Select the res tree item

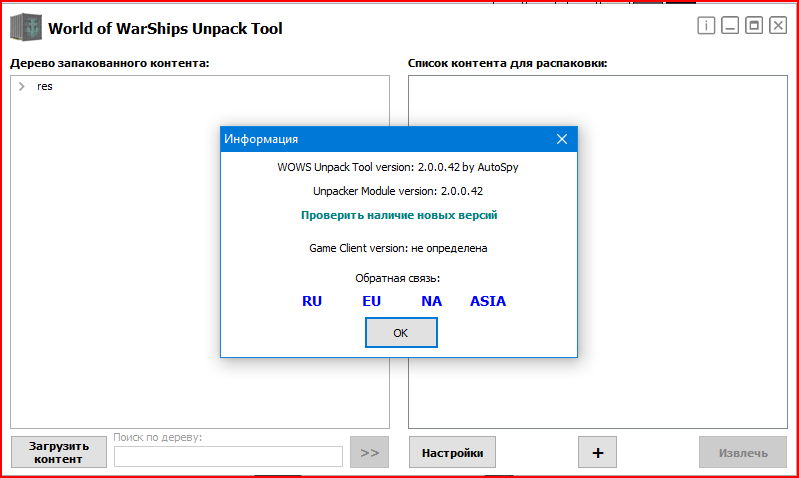click(44, 87)
